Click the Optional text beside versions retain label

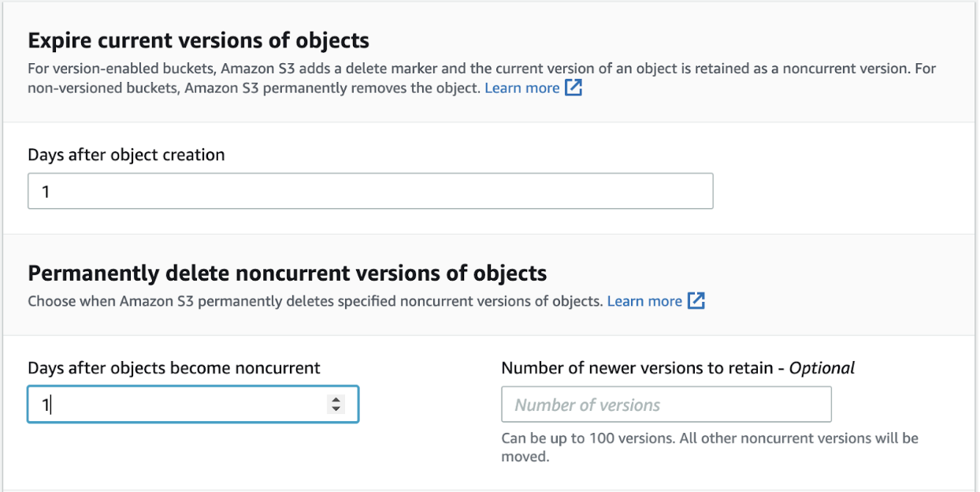(x=822, y=367)
